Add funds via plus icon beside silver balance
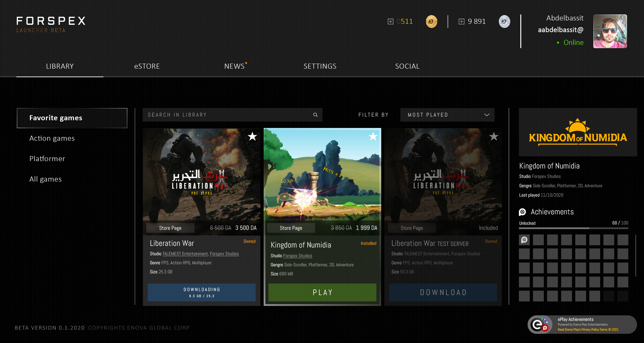Screen dimensions: 644x343 point(462,21)
